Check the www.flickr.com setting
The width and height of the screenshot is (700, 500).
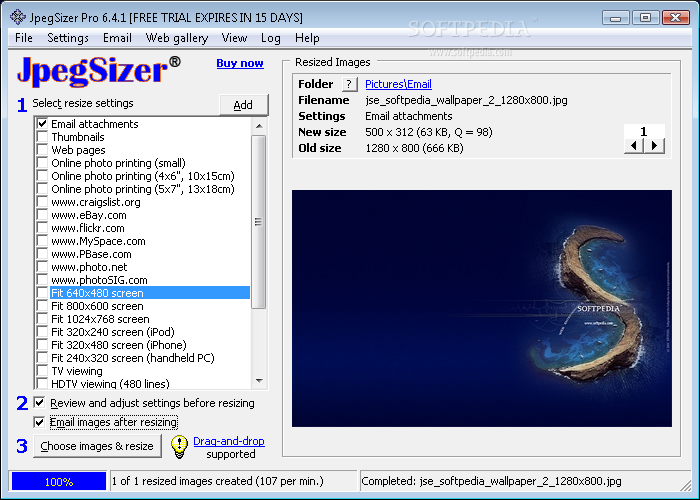click(x=42, y=227)
